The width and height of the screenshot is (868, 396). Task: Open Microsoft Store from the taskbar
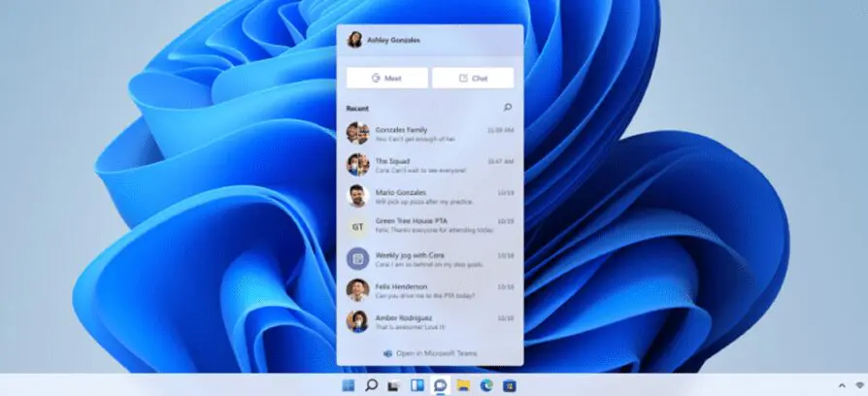tap(510, 385)
